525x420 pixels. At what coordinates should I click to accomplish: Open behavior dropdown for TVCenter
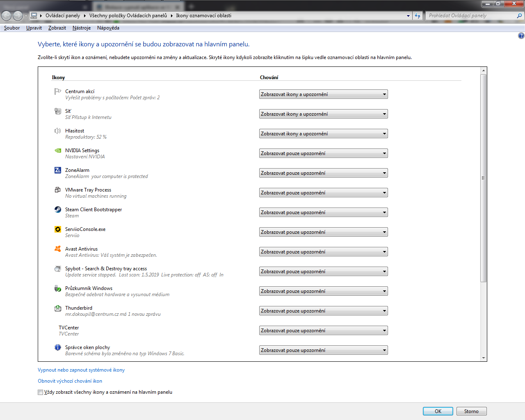324,331
